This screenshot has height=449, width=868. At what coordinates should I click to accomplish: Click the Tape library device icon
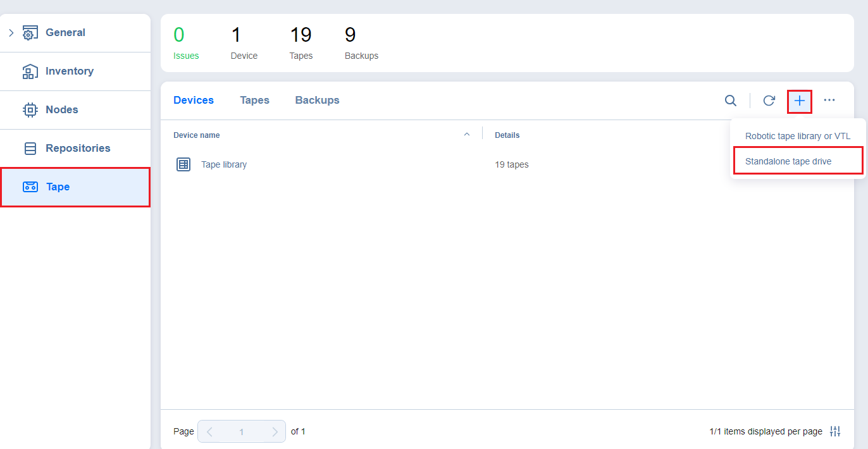point(183,164)
